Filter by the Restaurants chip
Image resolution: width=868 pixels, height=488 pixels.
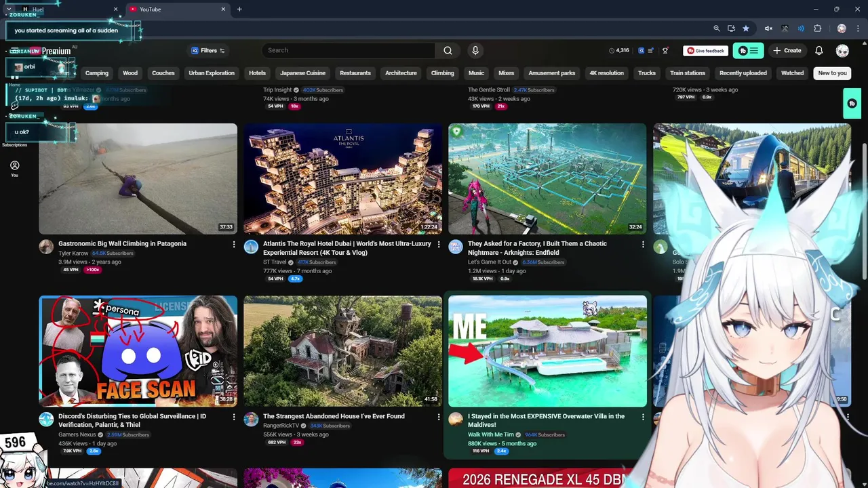[355, 73]
